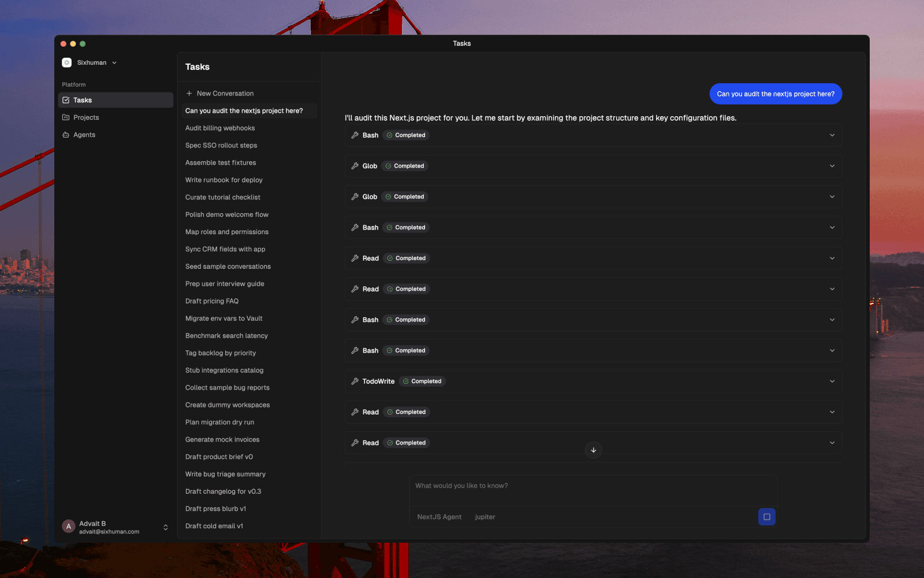Click the Sixhuman workspace logo icon
924x578 pixels.
pos(67,62)
